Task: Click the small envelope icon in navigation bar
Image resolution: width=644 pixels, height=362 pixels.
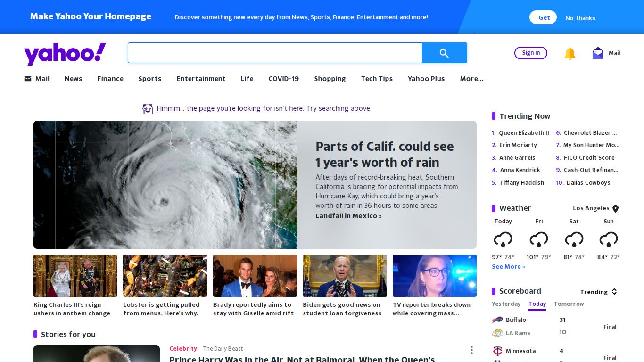Action: (x=28, y=79)
